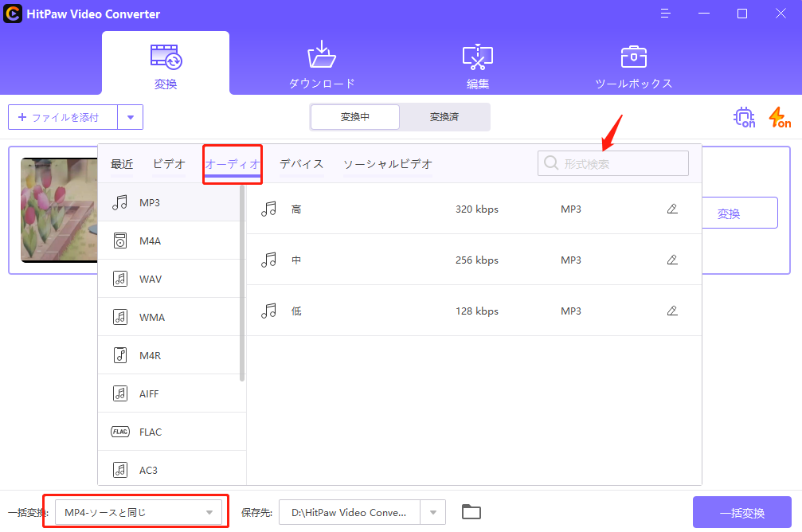The height and width of the screenshot is (532, 802).
Task: Click the 128 kbps bitrate text
Action: tap(477, 311)
